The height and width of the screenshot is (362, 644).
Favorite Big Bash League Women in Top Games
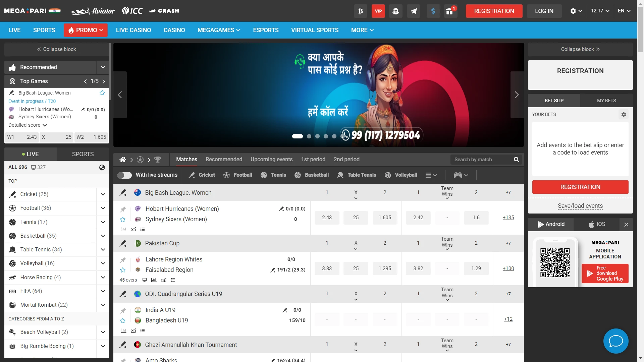[102, 93]
